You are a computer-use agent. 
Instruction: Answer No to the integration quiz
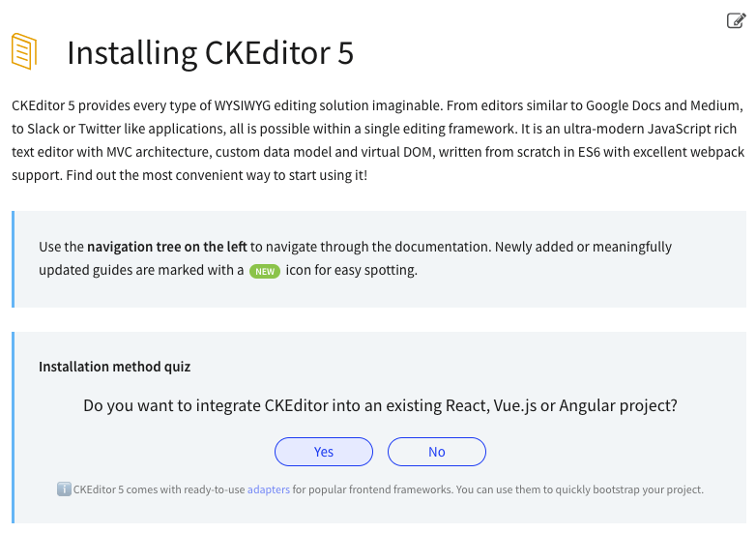tap(437, 452)
